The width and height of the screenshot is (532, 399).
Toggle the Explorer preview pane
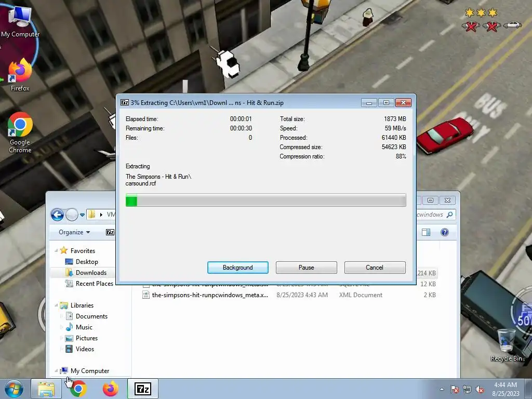[426, 232]
